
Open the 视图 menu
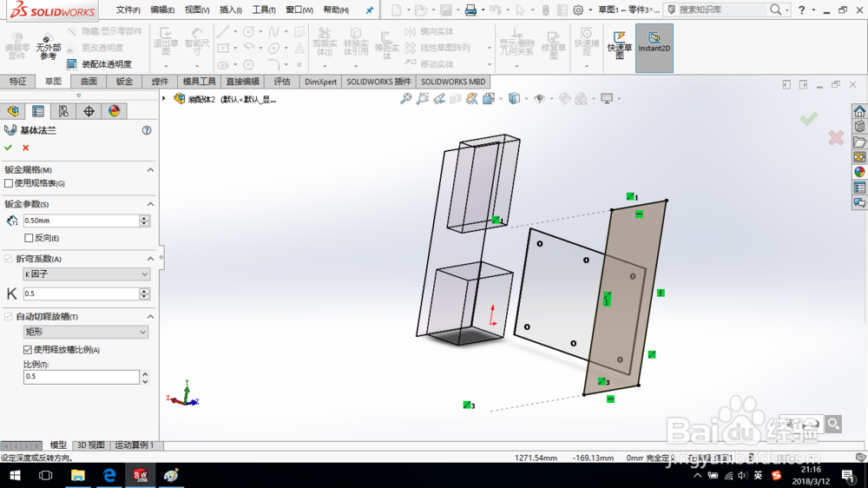[196, 10]
